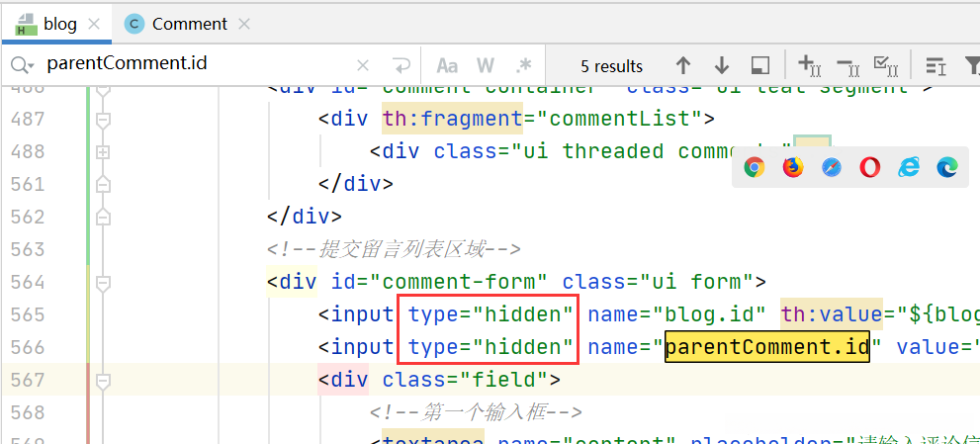Click line number 563 in gutter
This screenshot has height=444, width=980.
click(28, 249)
